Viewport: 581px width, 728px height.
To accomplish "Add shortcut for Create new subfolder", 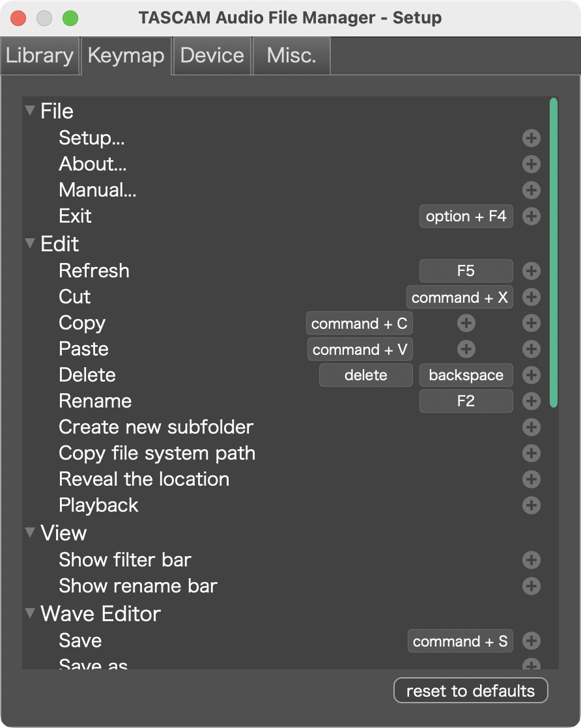I will pyautogui.click(x=531, y=427).
